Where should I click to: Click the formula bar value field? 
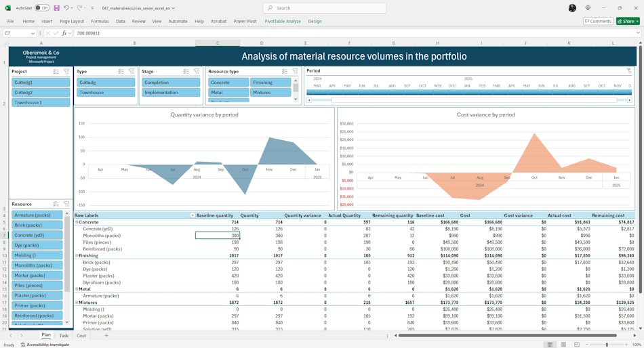[x=353, y=33]
